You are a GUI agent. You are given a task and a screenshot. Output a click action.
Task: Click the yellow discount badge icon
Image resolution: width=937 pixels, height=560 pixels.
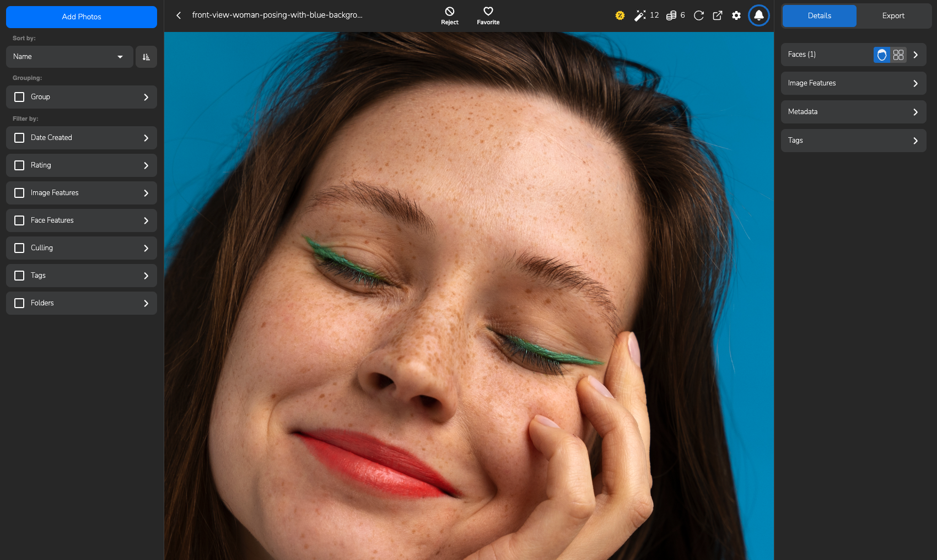click(x=620, y=15)
